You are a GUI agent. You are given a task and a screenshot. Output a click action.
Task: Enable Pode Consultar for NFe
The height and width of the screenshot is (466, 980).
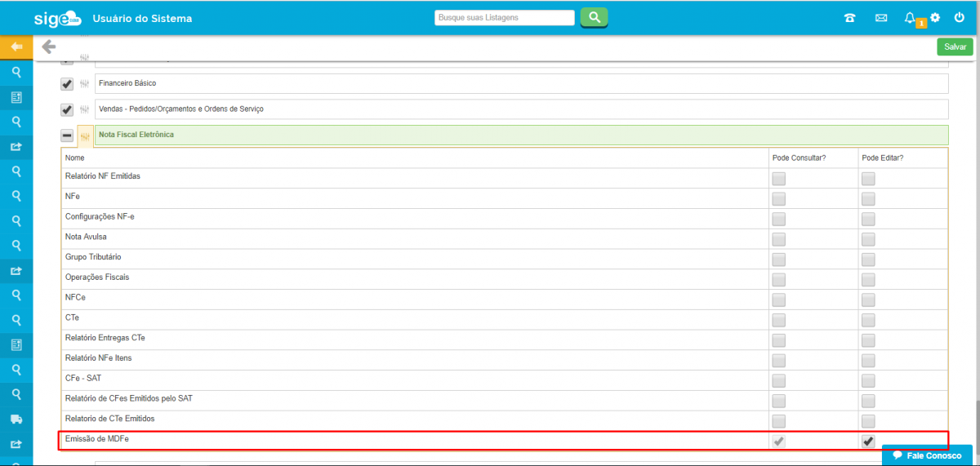click(x=779, y=199)
